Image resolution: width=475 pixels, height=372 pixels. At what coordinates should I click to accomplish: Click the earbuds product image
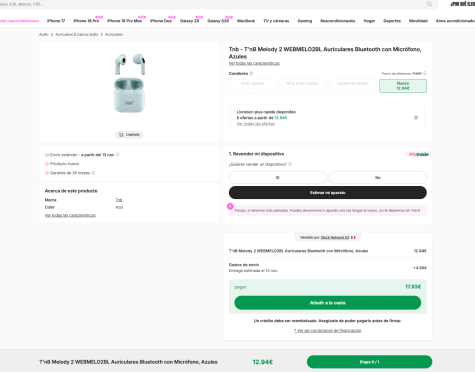tap(129, 83)
